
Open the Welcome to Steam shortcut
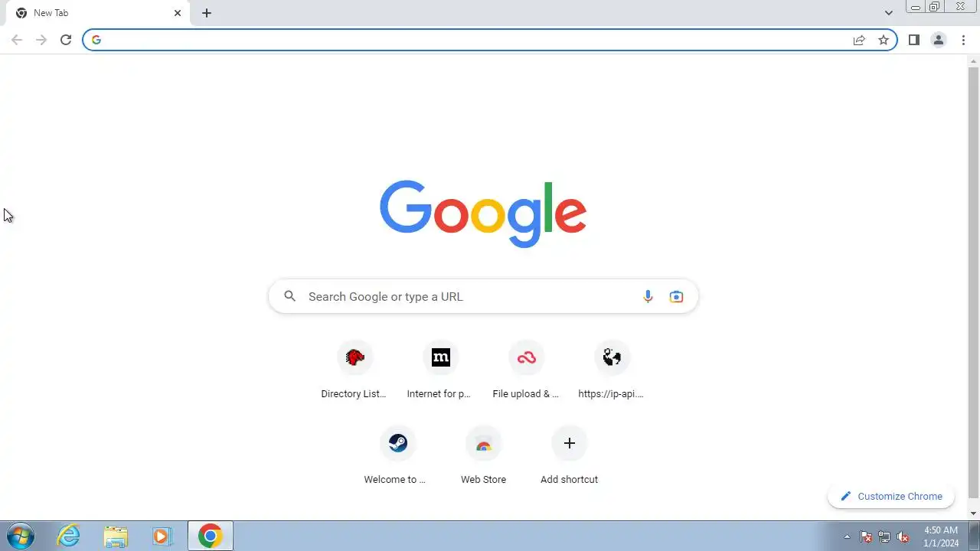pyautogui.click(x=397, y=456)
